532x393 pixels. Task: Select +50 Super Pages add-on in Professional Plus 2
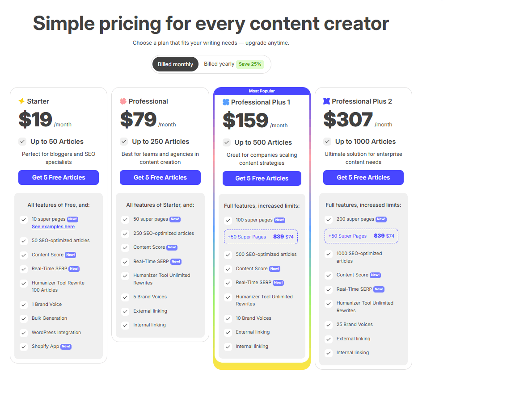coord(361,236)
